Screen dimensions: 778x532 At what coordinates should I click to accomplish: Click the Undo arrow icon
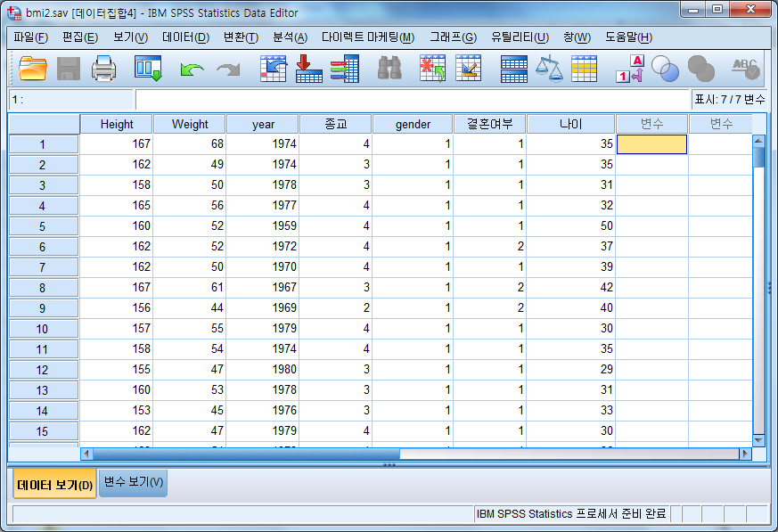pyautogui.click(x=192, y=69)
